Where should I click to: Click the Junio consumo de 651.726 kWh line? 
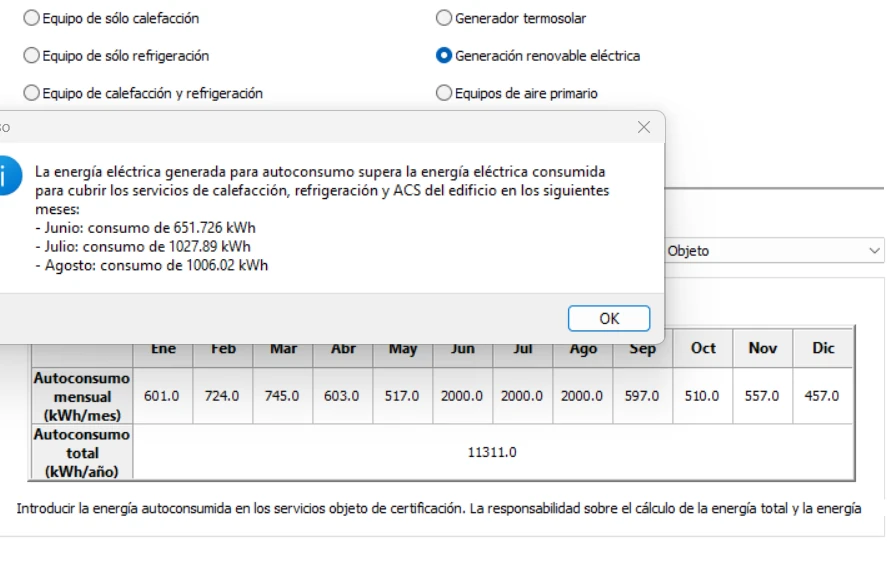[x=145, y=227]
